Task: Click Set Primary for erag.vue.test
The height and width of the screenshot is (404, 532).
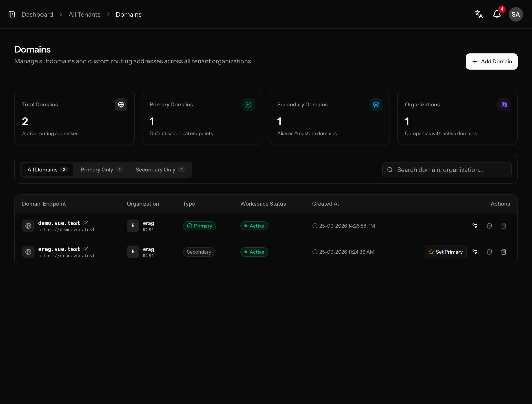Action: coord(446,252)
